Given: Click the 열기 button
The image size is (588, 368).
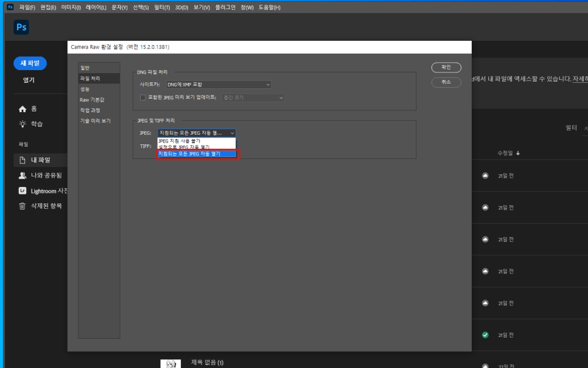Looking at the screenshot, I should pos(29,80).
